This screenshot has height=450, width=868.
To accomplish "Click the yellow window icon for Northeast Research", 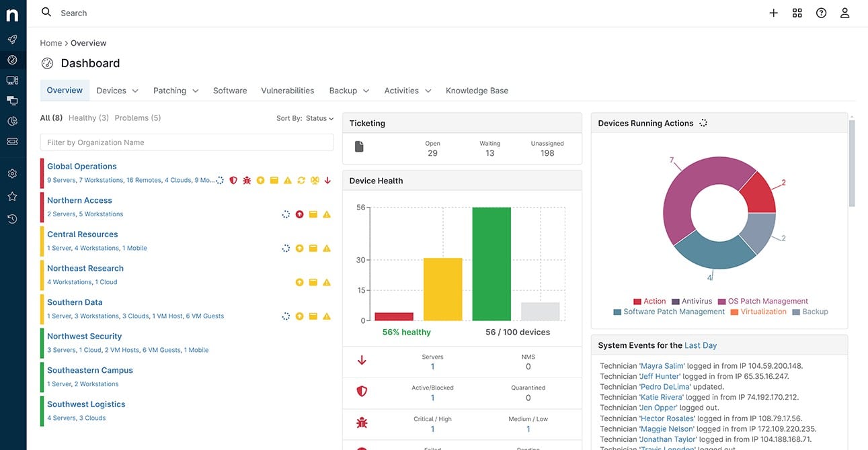I will (313, 282).
